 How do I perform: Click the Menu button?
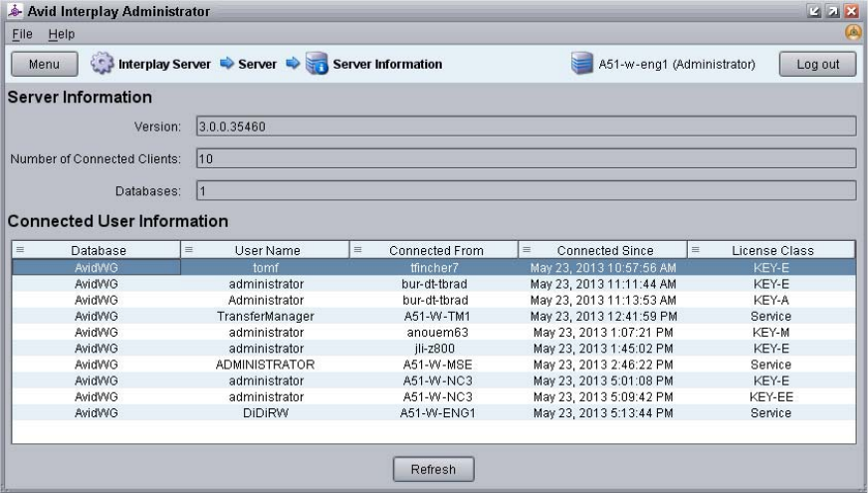(44, 65)
